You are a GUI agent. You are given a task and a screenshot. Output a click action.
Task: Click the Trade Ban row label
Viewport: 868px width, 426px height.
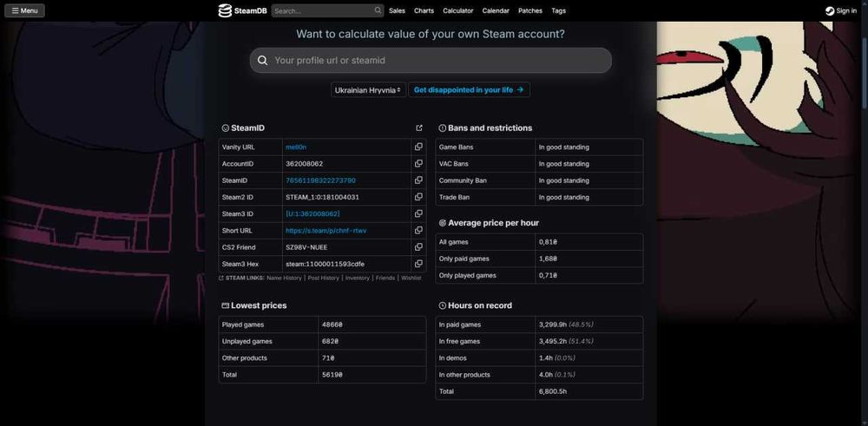tap(454, 197)
